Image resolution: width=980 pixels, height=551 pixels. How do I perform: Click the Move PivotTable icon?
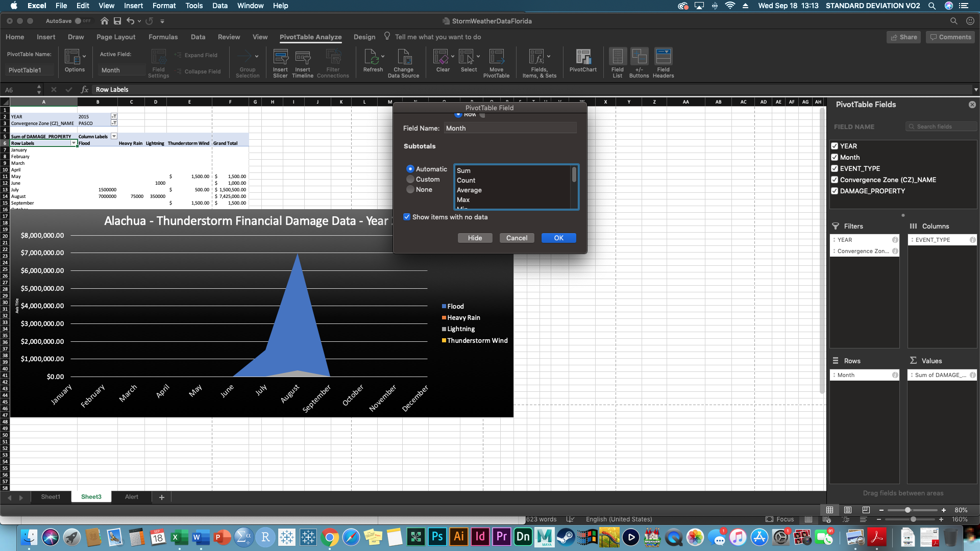pos(496,57)
